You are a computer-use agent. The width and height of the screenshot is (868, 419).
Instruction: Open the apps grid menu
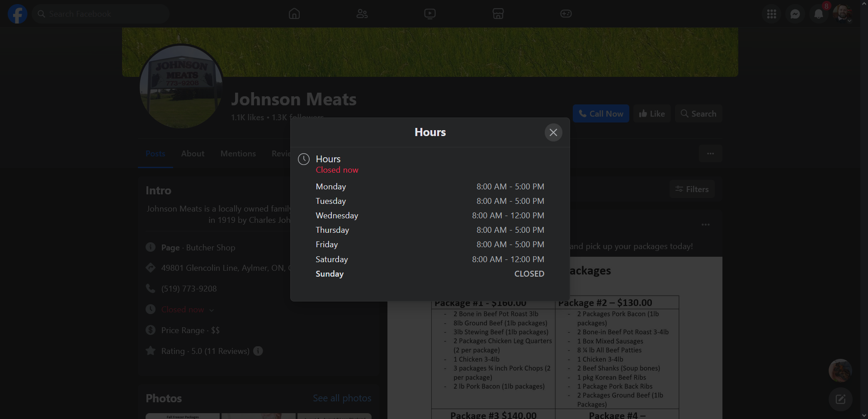click(772, 14)
